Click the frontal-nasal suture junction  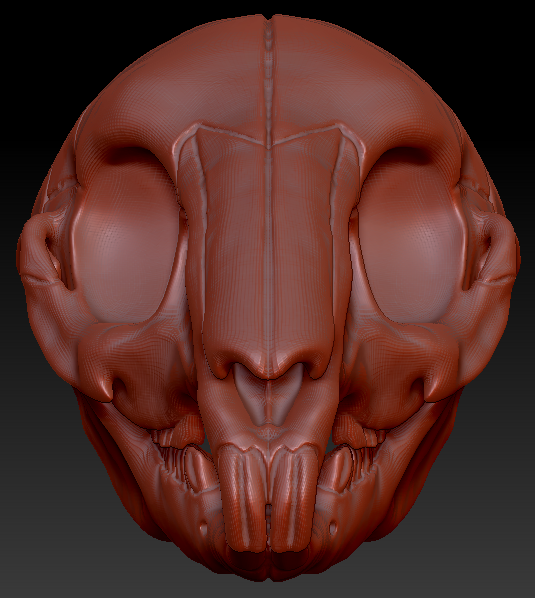269,146
